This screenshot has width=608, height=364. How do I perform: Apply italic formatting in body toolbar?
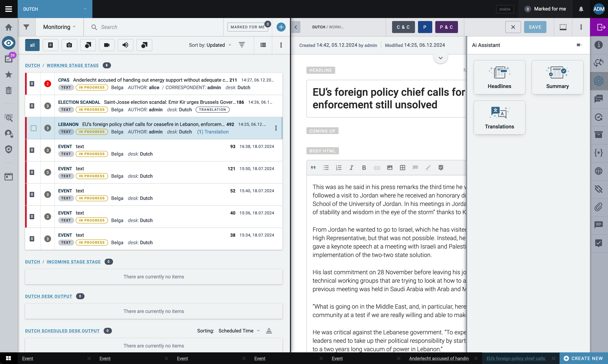coord(351,168)
